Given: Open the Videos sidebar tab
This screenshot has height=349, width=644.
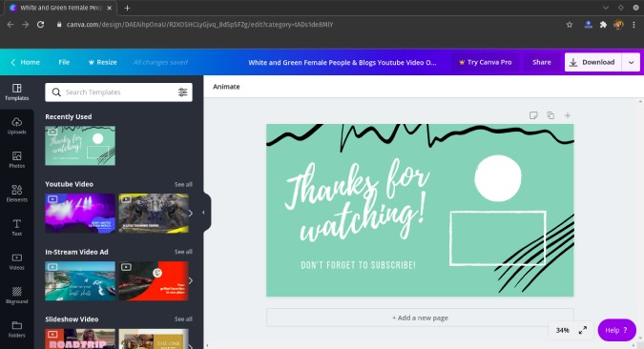Looking at the screenshot, I should 17,261.
